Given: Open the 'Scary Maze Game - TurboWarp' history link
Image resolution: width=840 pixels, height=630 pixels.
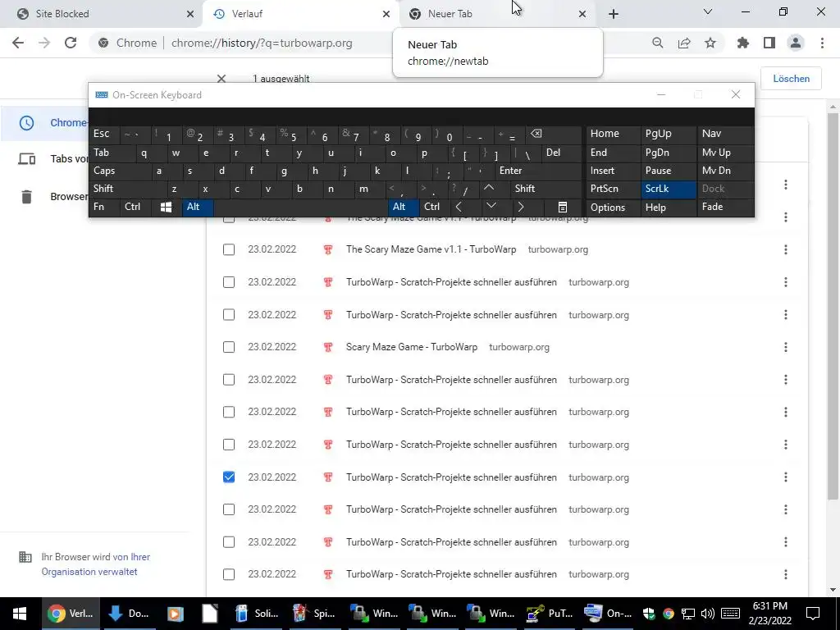Looking at the screenshot, I should tap(412, 347).
